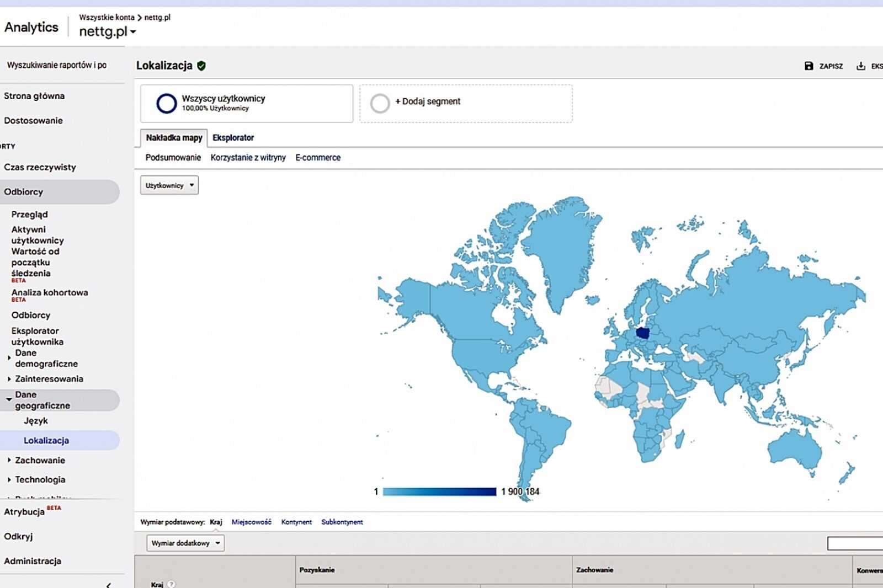The image size is (883, 588).
Task: Collapse the sidebar with the chevron icon
Action: [109, 584]
